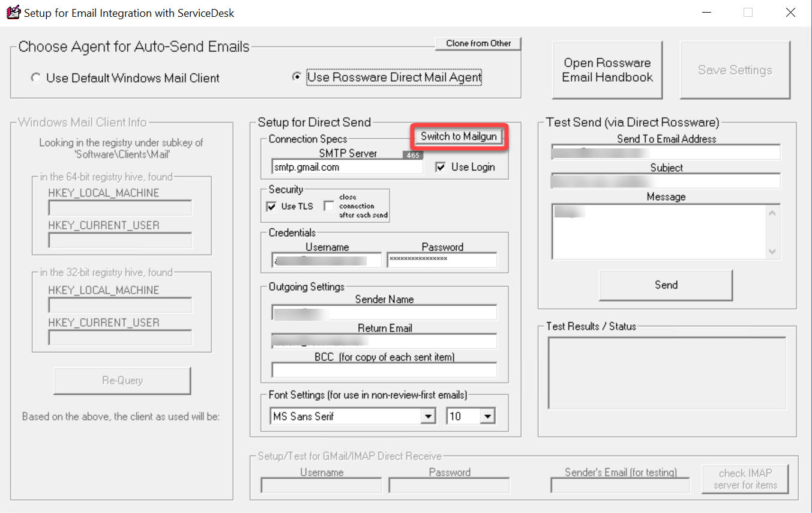
Task: Click the Re-Query button
Action: 122,380
